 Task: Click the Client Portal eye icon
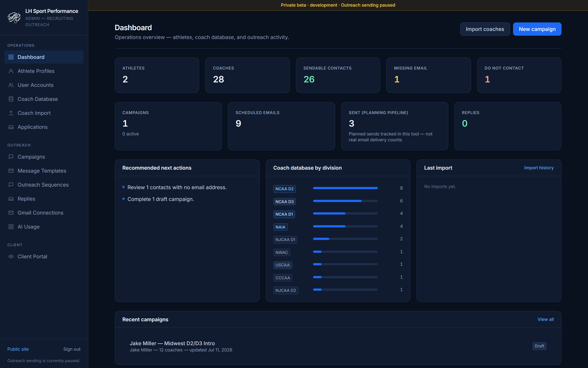pos(11,256)
